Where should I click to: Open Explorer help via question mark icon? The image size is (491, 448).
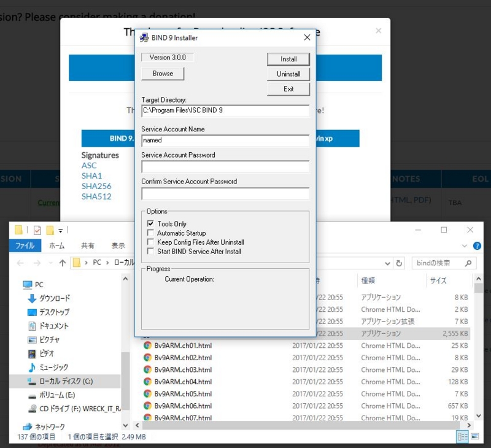tap(477, 245)
